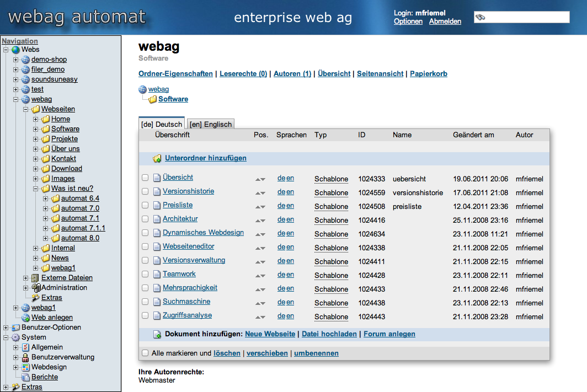Click the webag globe icon in breadcrumb

(x=142, y=89)
